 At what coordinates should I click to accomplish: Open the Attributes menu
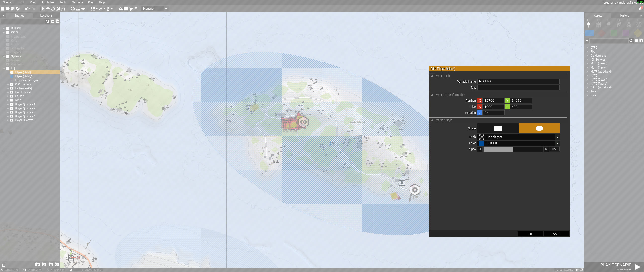(48, 2)
